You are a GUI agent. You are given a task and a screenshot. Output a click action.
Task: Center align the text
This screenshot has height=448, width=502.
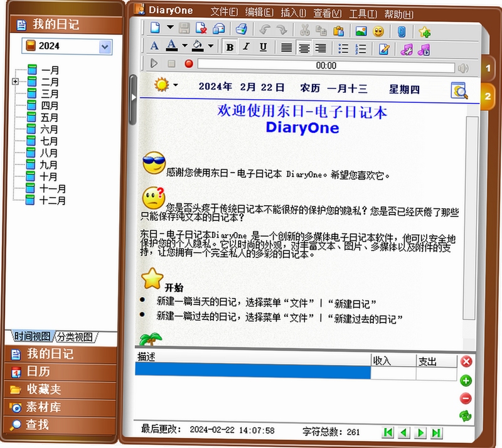click(304, 48)
